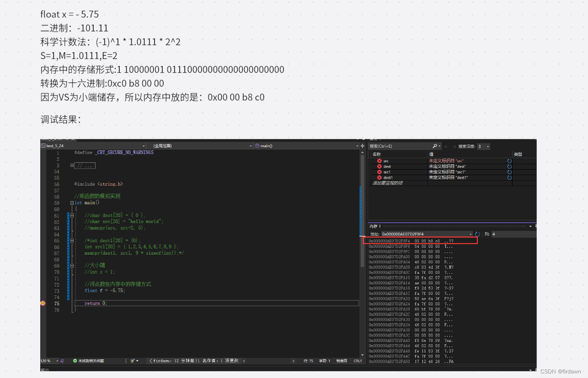Refresh the dest1 watch value
The image size is (588, 378).
(x=509, y=177)
